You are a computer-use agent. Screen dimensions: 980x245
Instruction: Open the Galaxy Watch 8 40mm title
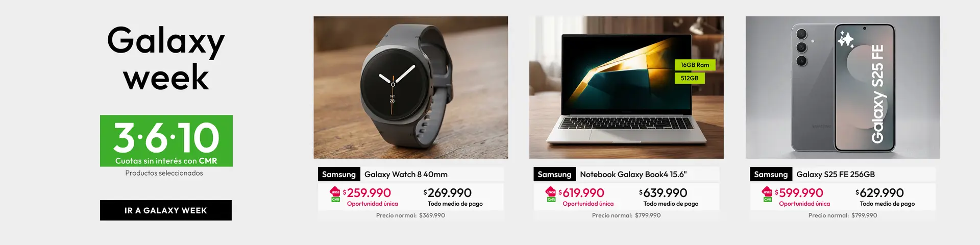(406, 174)
